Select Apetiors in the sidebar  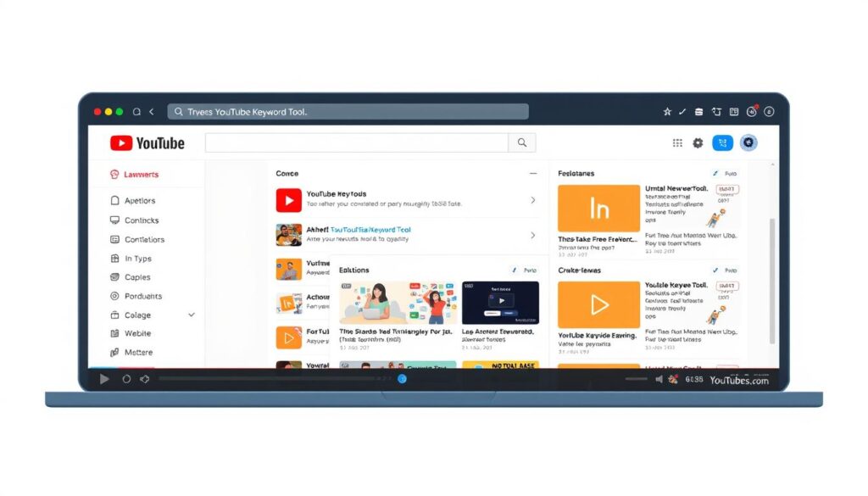[x=140, y=200]
